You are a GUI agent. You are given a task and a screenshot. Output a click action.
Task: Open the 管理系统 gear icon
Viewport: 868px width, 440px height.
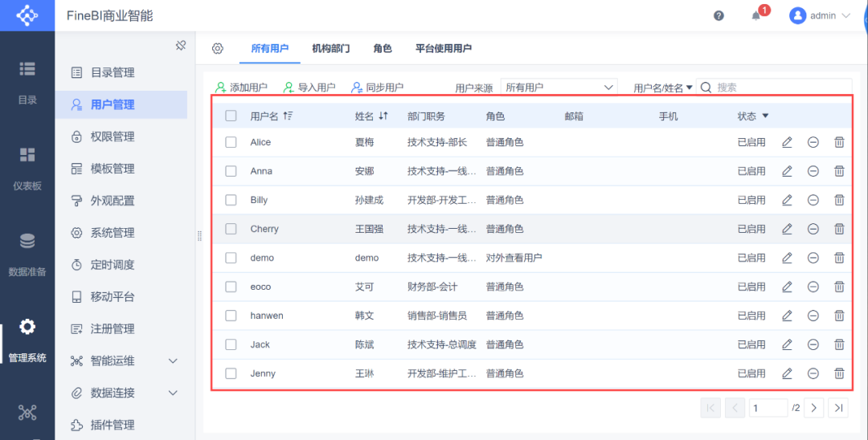[x=27, y=327]
